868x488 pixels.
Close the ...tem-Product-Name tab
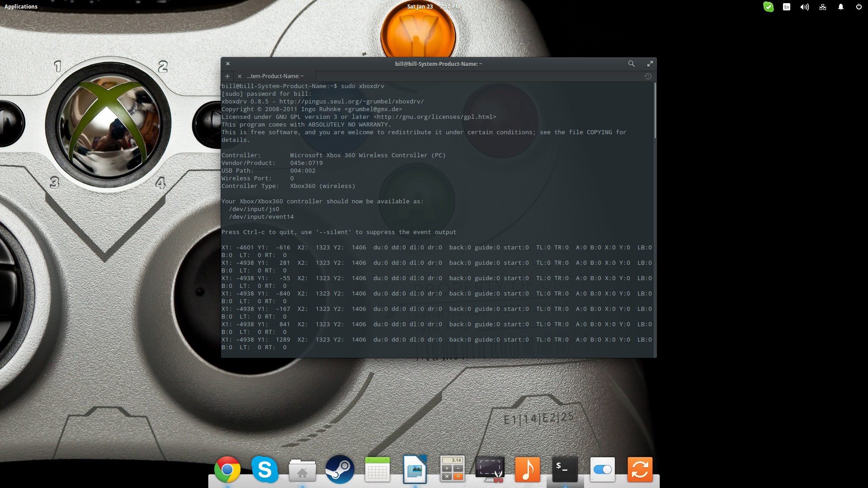click(240, 76)
